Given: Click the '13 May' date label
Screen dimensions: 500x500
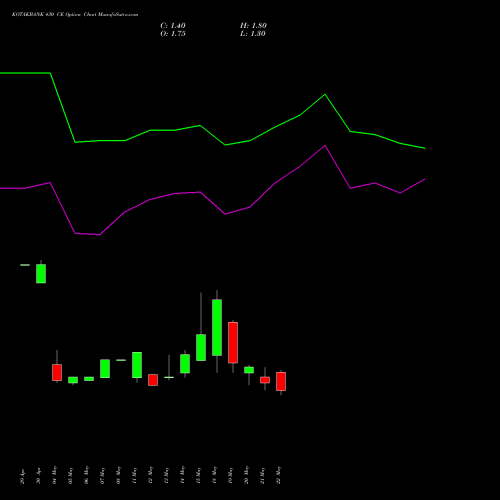Looking at the screenshot, I should pyautogui.click(x=166, y=475).
